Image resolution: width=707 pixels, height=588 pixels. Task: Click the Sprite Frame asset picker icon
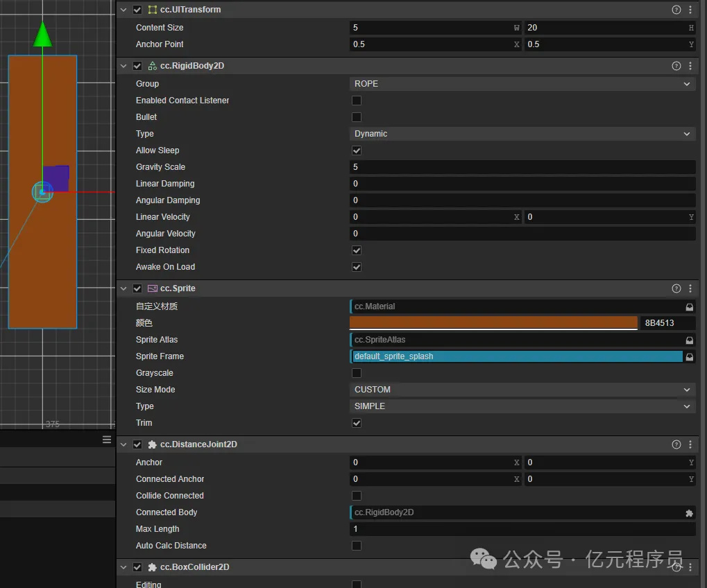689,356
